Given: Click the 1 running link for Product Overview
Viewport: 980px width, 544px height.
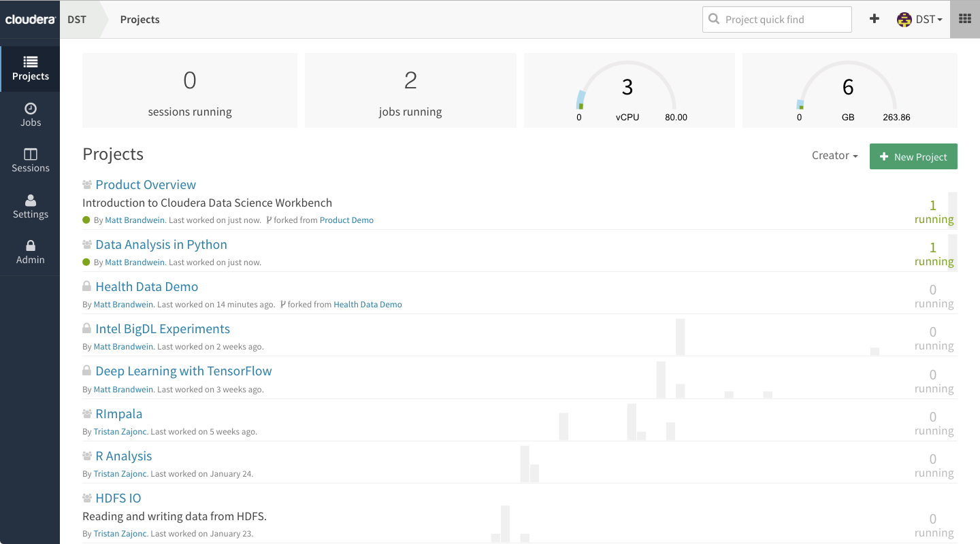Looking at the screenshot, I should coord(934,211).
